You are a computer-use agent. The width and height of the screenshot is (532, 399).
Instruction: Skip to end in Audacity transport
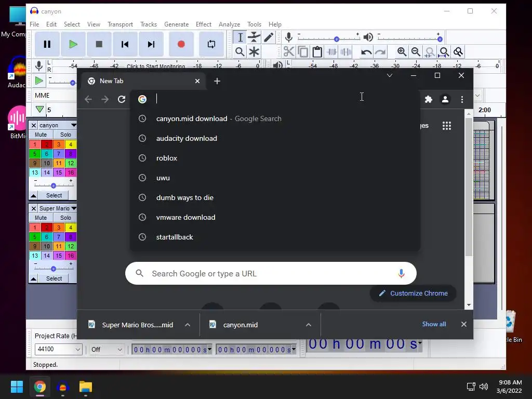pyautogui.click(x=151, y=44)
